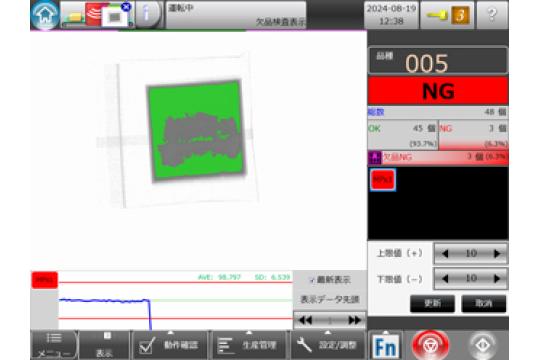Open the home screen icon
The height and width of the screenshot is (360, 540).
[45, 15]
